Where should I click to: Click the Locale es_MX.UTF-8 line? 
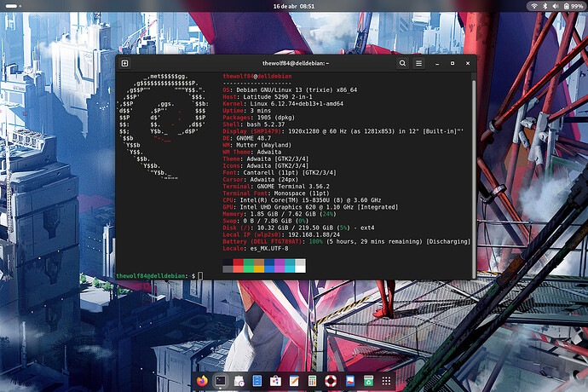(x=256, y=248)
